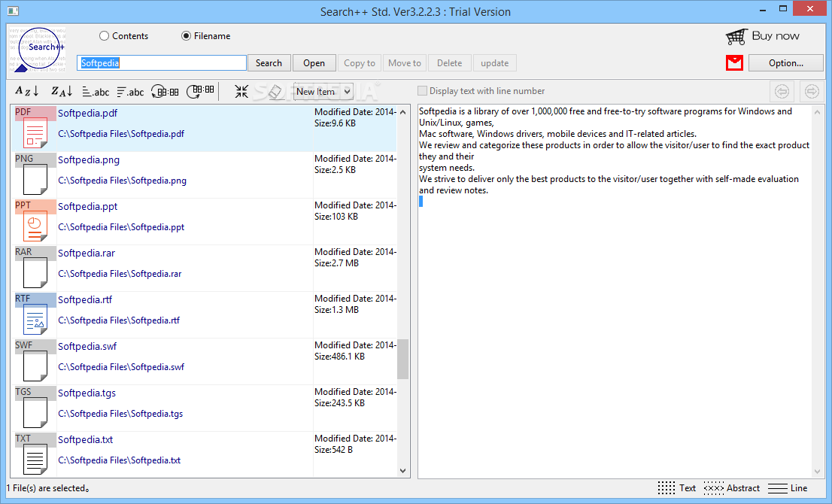This screenshot has height=504, width=832.
Task: Click Size:103 KB entry
Action: click(336, 217)
